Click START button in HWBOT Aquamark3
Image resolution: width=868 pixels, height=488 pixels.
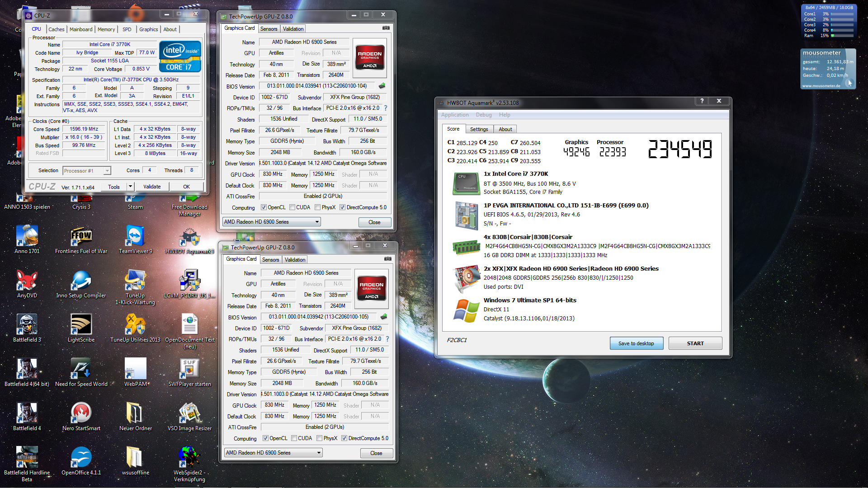click(695, 343)
